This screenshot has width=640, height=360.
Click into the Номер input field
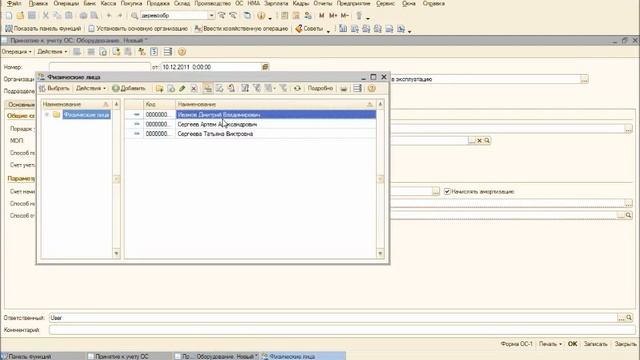(100, 67)
